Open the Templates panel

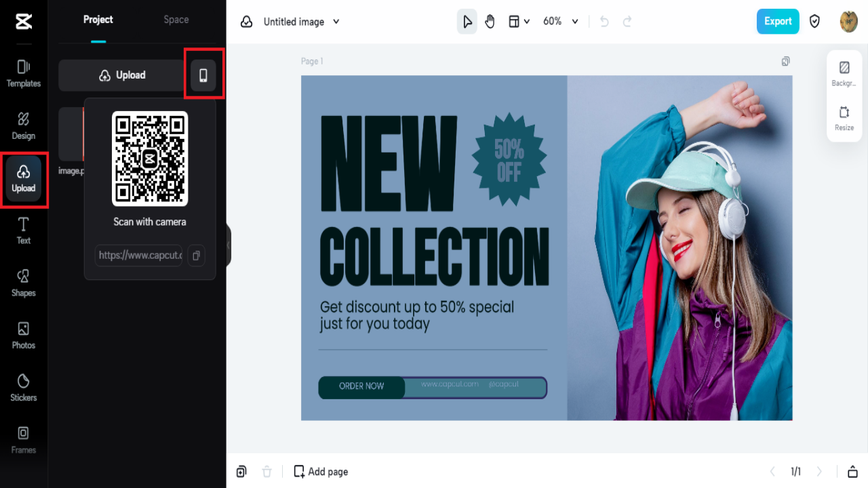(24, 74)
